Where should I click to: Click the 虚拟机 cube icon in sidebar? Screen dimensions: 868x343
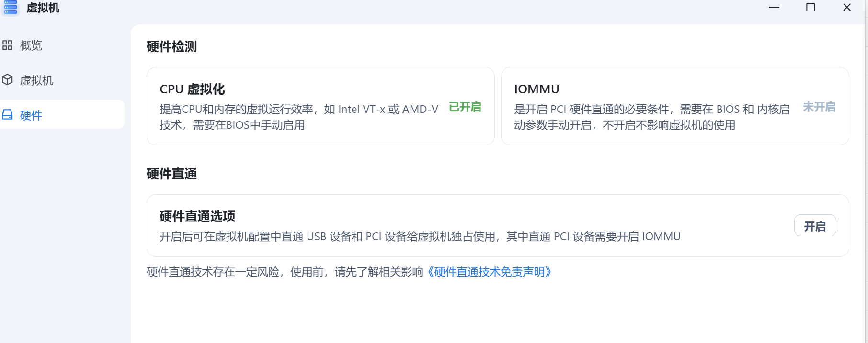click(7, 80)
